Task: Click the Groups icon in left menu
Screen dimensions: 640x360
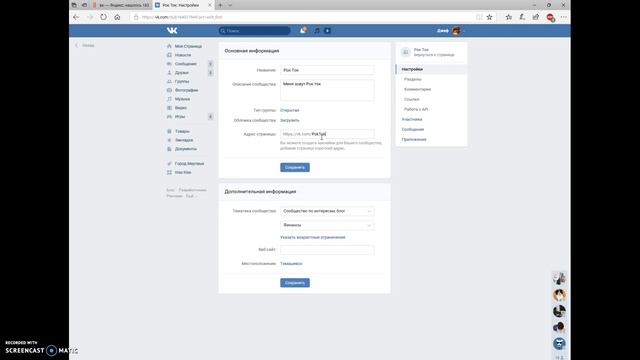Action: pyautogui.click(x=169, y=82)
